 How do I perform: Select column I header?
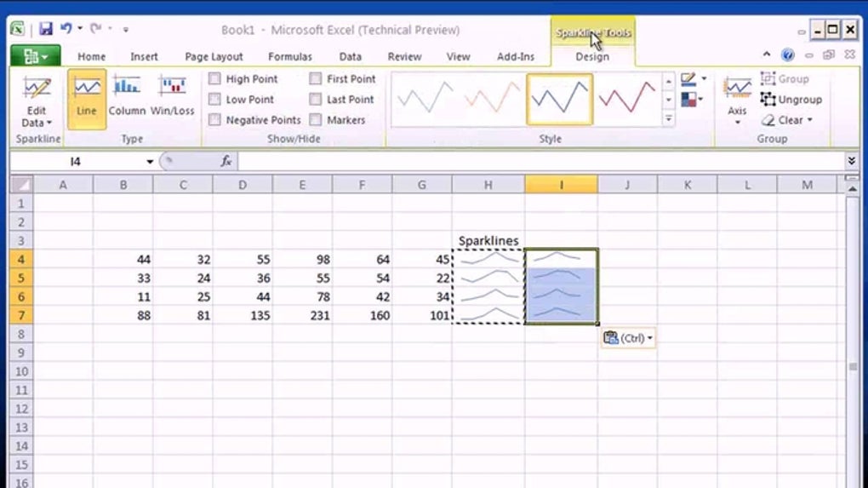pos(562,185)
